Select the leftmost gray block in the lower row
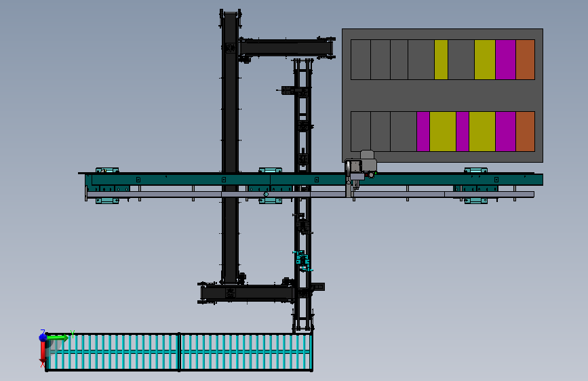Viewport: 588px width, 381px height. [x=361, y=132]
